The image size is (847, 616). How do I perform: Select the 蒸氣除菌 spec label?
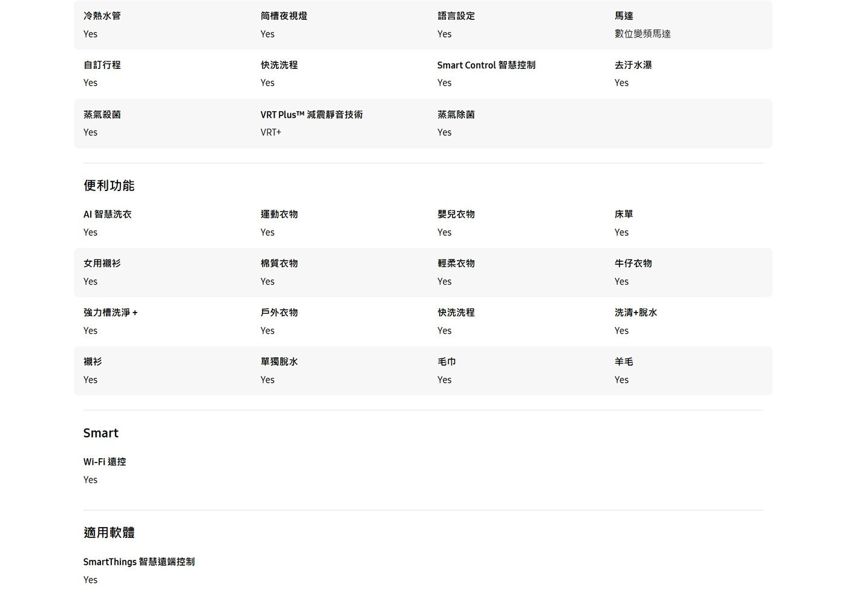tap(456, 114)
